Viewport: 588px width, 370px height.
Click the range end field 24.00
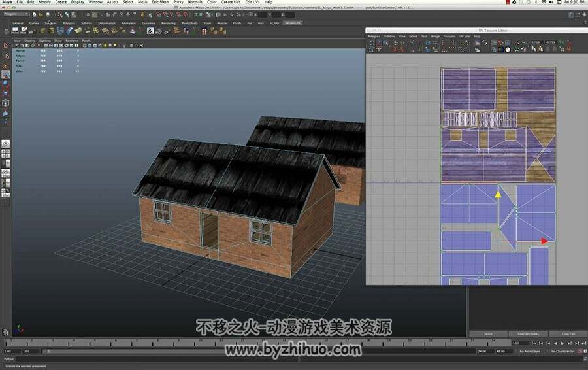tap(485, 351)
